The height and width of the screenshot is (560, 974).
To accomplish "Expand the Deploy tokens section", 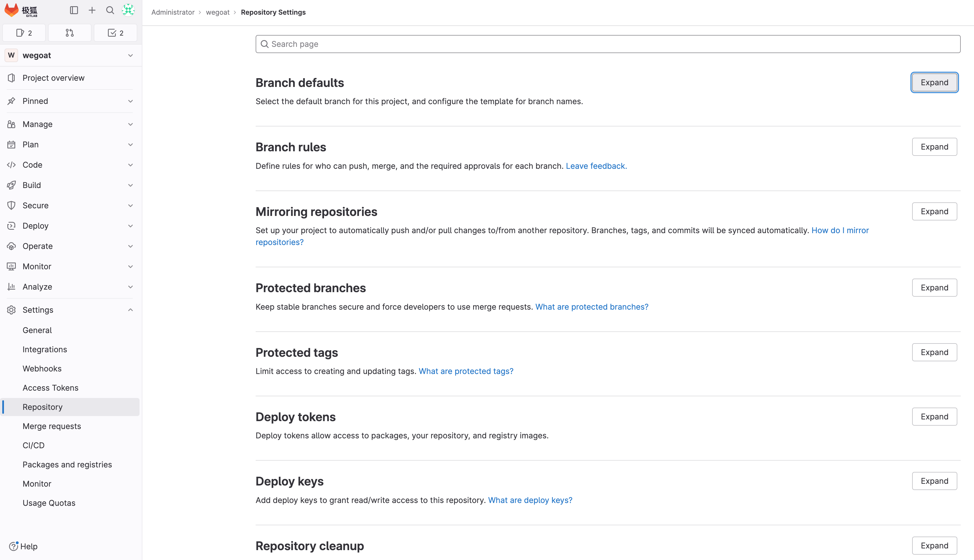I will (934, 417).
